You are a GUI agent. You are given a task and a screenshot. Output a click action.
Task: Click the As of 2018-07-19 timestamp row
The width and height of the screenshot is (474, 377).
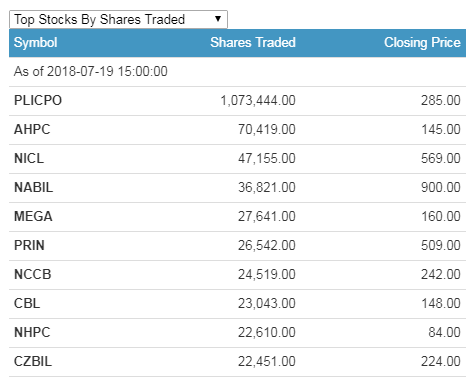point(237,72)
